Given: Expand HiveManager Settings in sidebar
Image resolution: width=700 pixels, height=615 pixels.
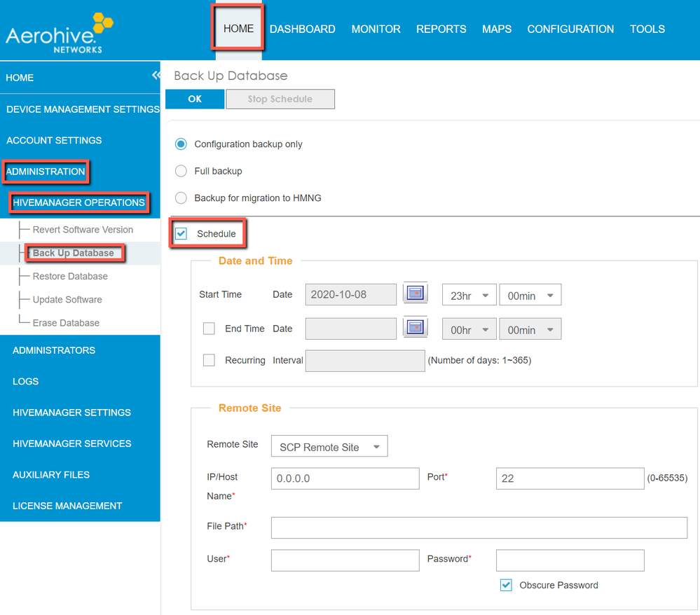Looking at the screenshot, I should click(x=71, y=413).
